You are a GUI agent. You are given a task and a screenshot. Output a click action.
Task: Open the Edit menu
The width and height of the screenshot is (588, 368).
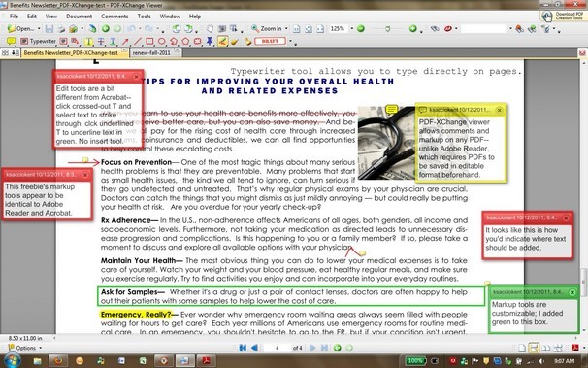(32, 17)
